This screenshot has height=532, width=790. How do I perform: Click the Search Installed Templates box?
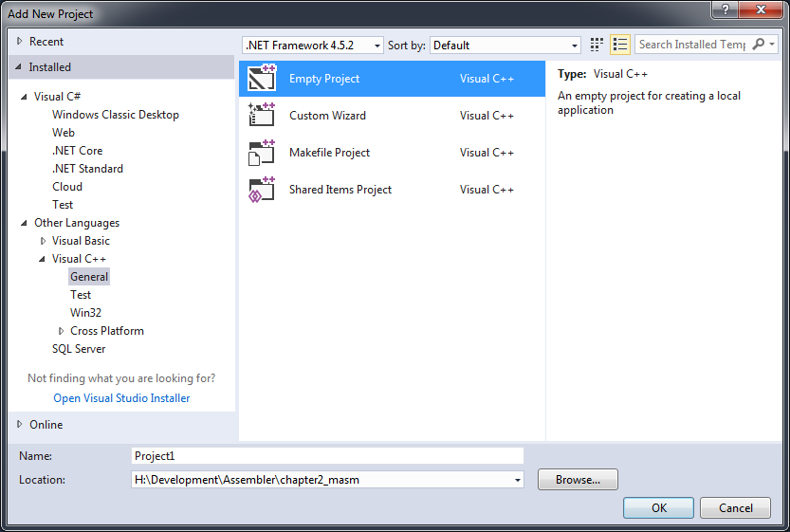(692, 45)
